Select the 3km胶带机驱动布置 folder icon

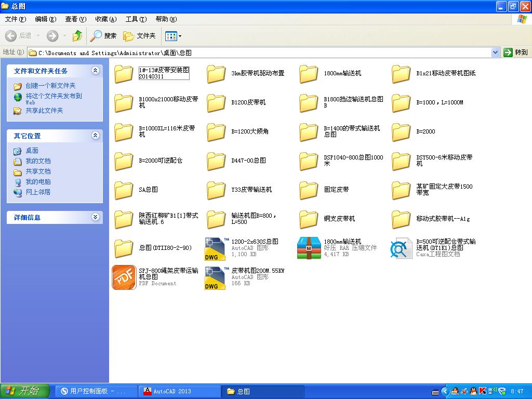coord(216,74)
